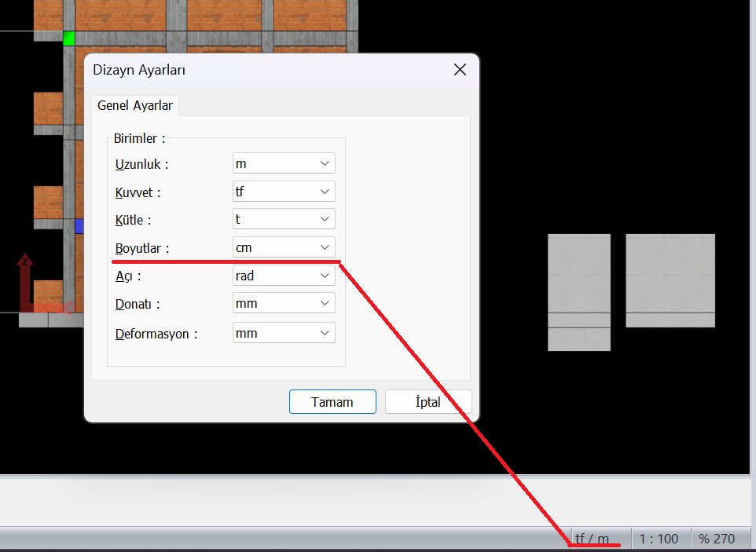Select the blue node on the column
Image resolution: width=756 pixels, height=552 pixels.
[x=79, y=226]
